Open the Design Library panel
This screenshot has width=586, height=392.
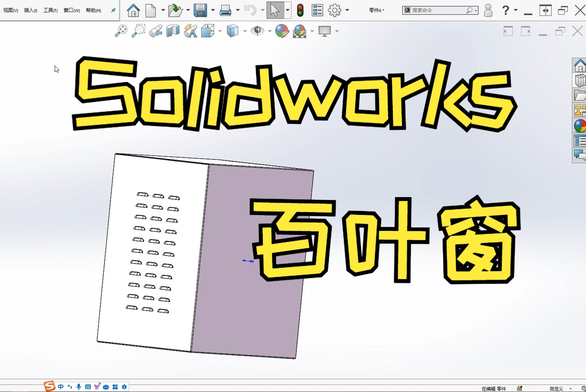coord(580,81)
